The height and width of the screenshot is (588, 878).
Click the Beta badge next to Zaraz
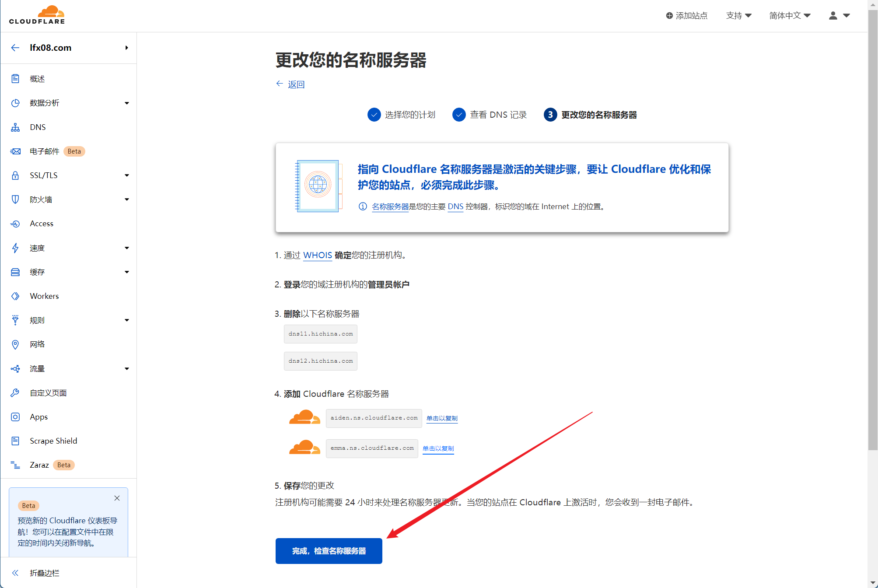click(x=64, y=465)
